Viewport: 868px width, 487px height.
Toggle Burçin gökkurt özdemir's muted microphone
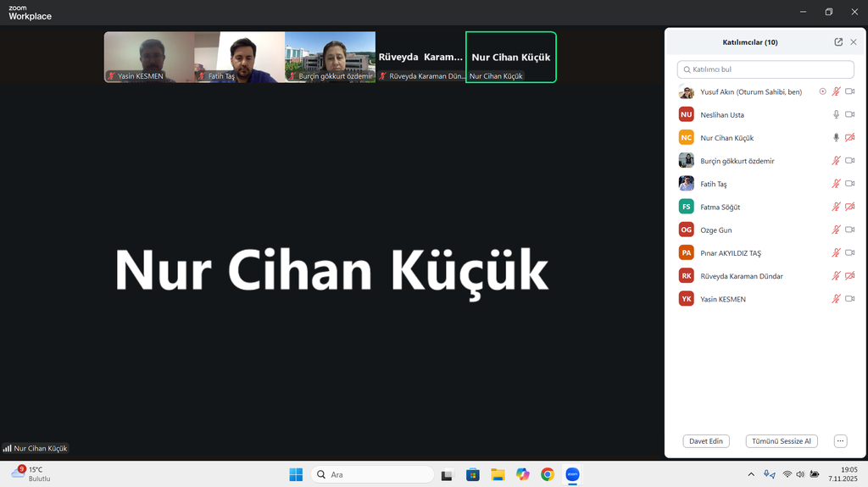coord(836,161)
